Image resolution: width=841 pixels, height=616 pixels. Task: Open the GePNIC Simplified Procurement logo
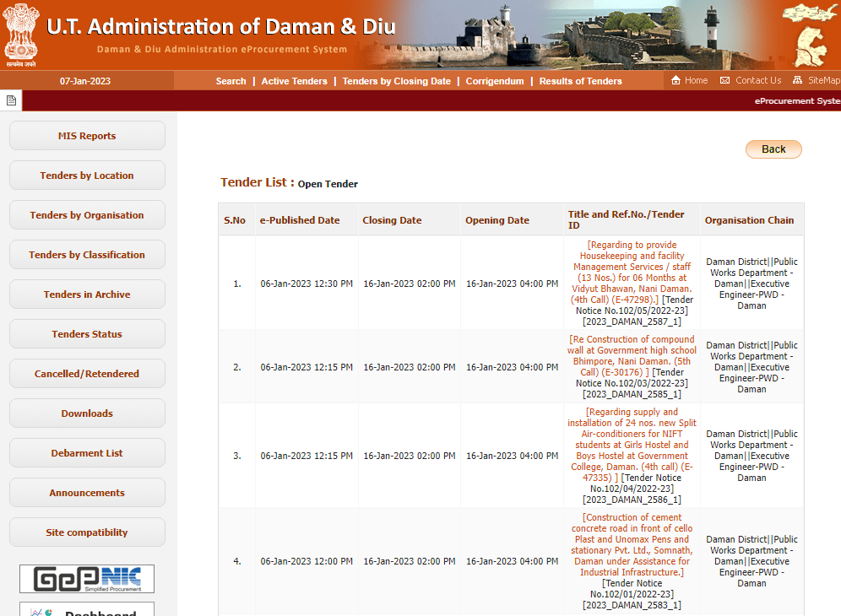tap(87, 579)
